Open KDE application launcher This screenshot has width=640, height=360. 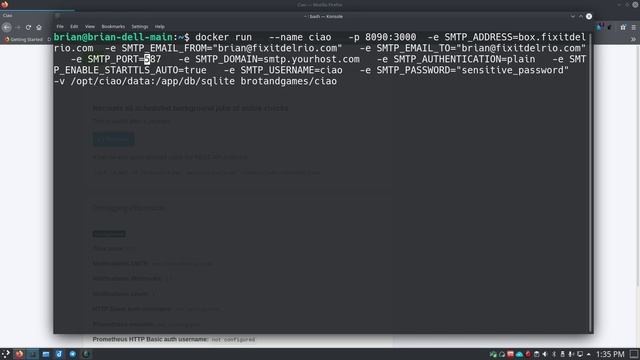6,354
